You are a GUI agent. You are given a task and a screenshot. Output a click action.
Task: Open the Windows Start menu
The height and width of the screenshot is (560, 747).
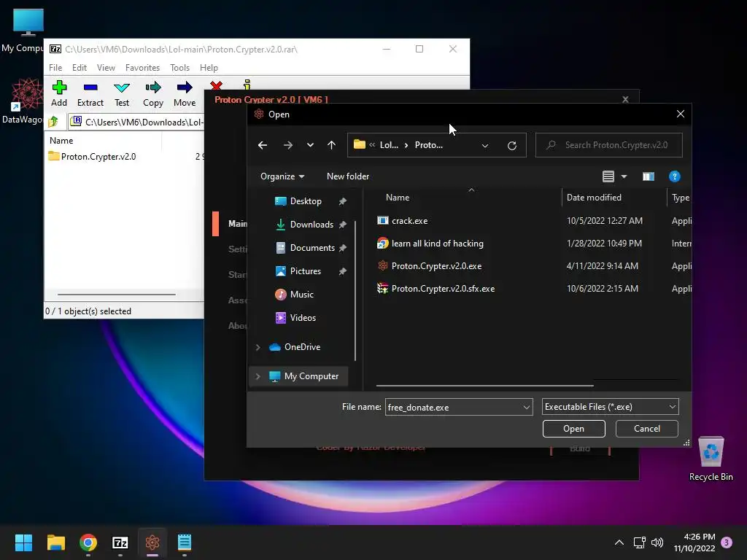pyautogui.click(x=23, y=542)
